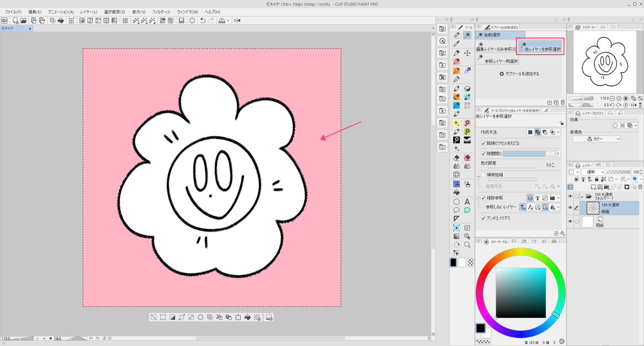
Task: Click the Navigator canvas thumbnail preview
Action: [x=605, y=62]
